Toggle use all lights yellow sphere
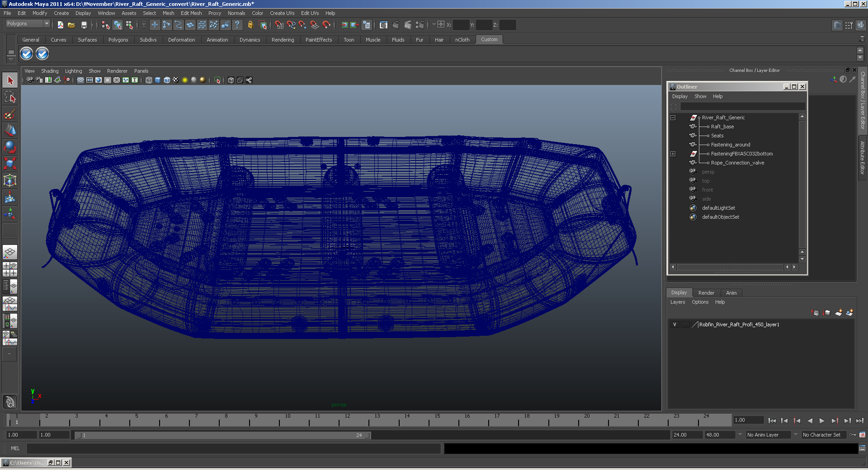This screenshot has width=868, height=470. 185,80
